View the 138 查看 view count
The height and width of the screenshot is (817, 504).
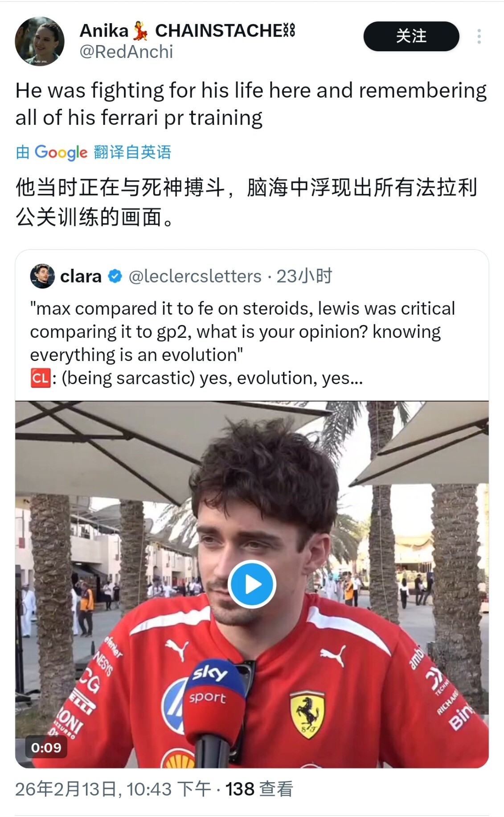(259, 789)
